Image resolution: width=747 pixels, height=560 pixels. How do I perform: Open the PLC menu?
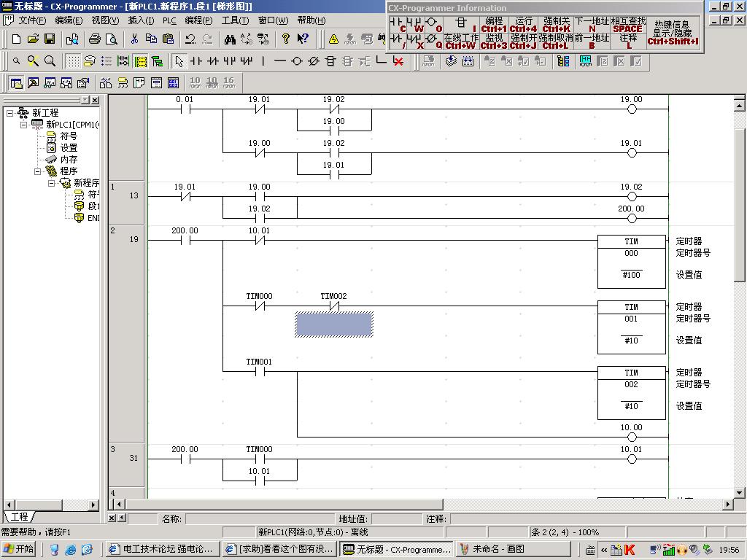pos(169,20)
